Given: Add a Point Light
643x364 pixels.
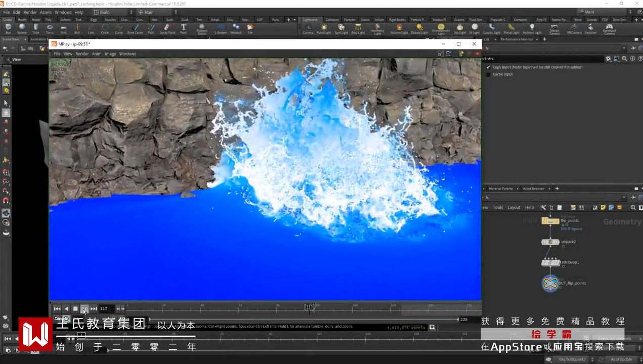Looking at the screenshot, I should coord(324,29).
